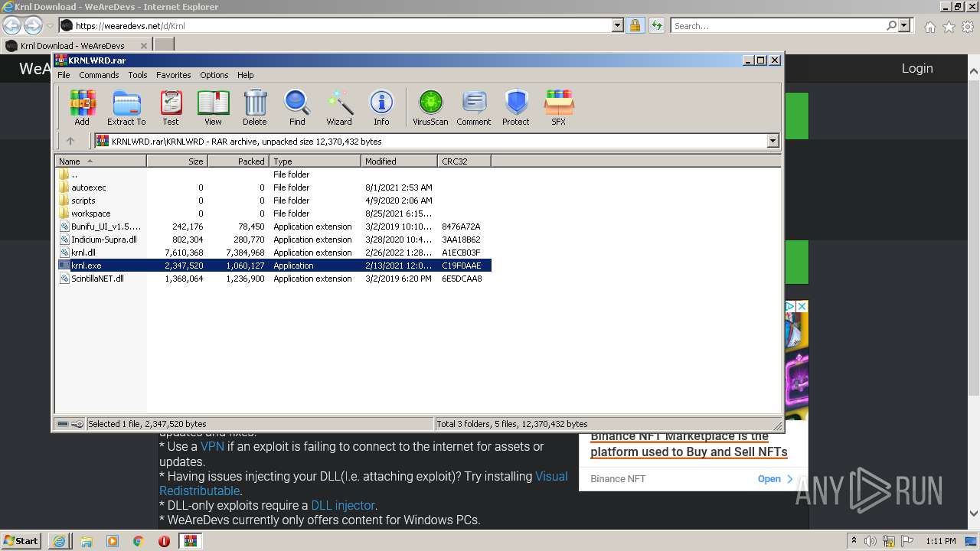Click the SFX toolbar icon
The image size is (980, 551).
click(559, 107)
